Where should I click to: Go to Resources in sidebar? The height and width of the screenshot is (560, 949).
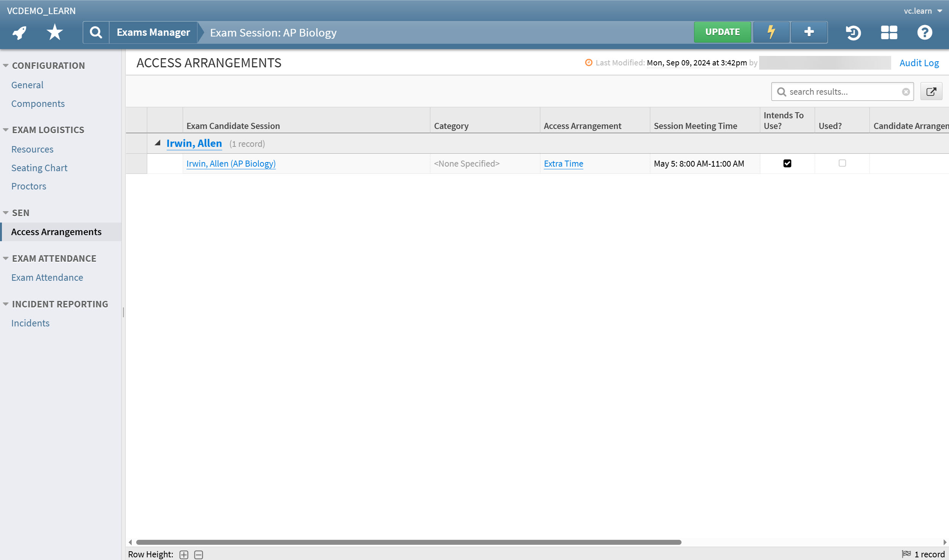pyautogui.click(x=32, y=149)
